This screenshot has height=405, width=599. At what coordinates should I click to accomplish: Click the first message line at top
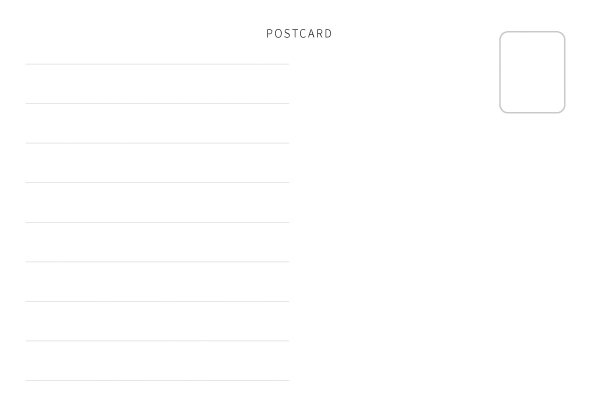click(x=157, y=64)
